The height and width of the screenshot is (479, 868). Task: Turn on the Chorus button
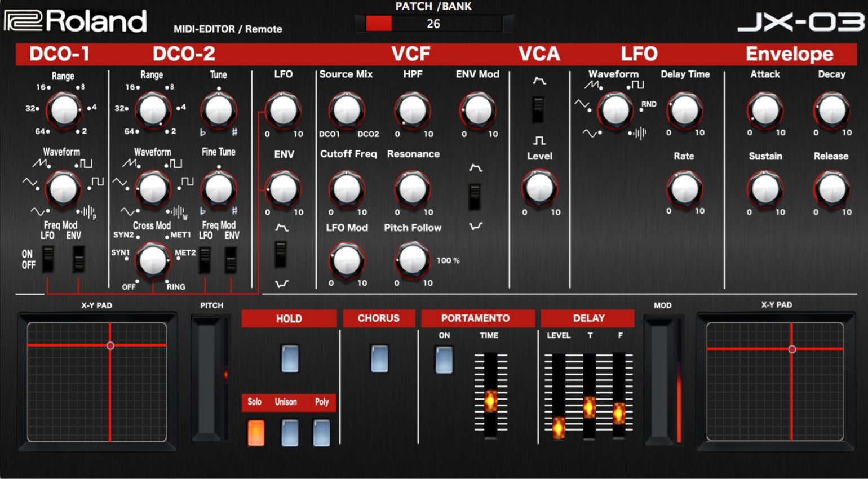(379, 358)
